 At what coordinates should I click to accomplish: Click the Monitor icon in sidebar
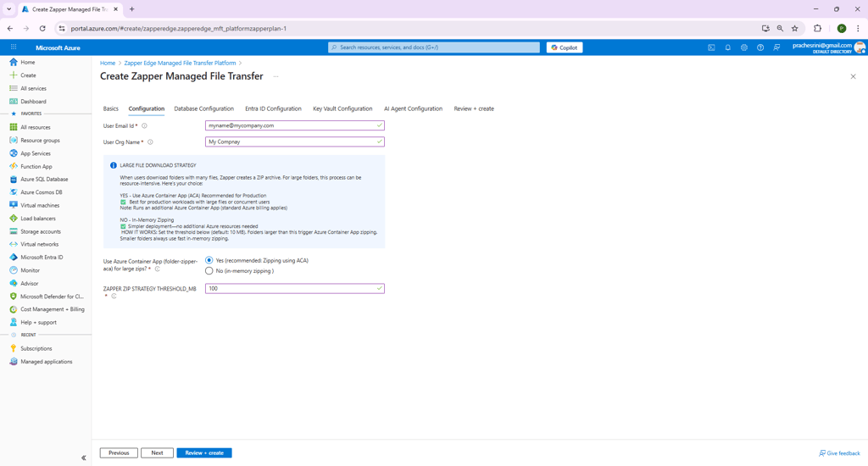[x=14, y=270]
